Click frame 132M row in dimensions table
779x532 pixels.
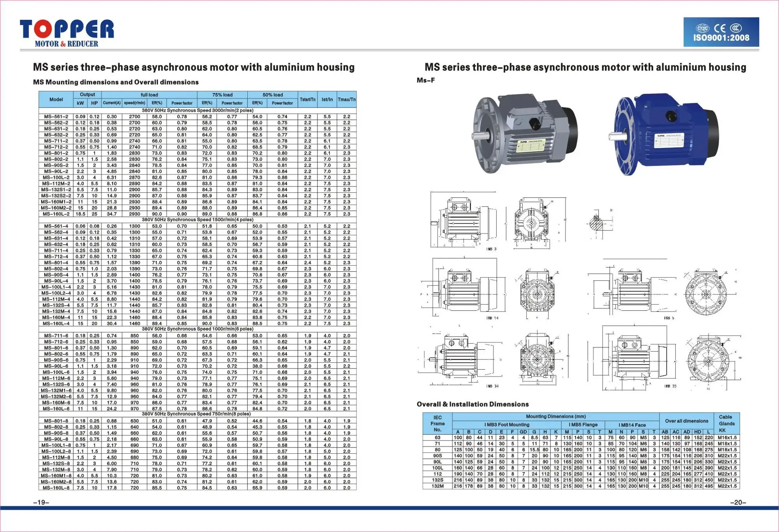437,486
